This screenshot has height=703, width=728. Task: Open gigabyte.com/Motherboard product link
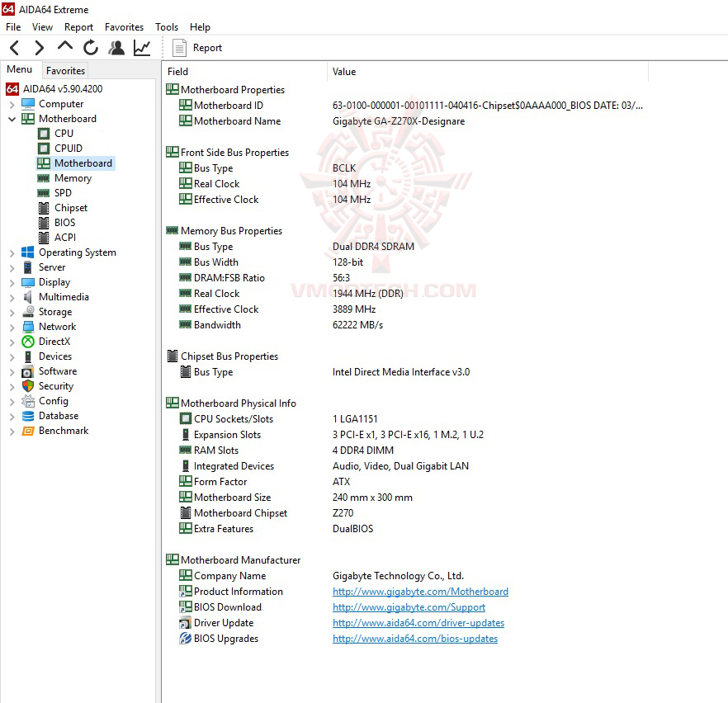(420, 592)
